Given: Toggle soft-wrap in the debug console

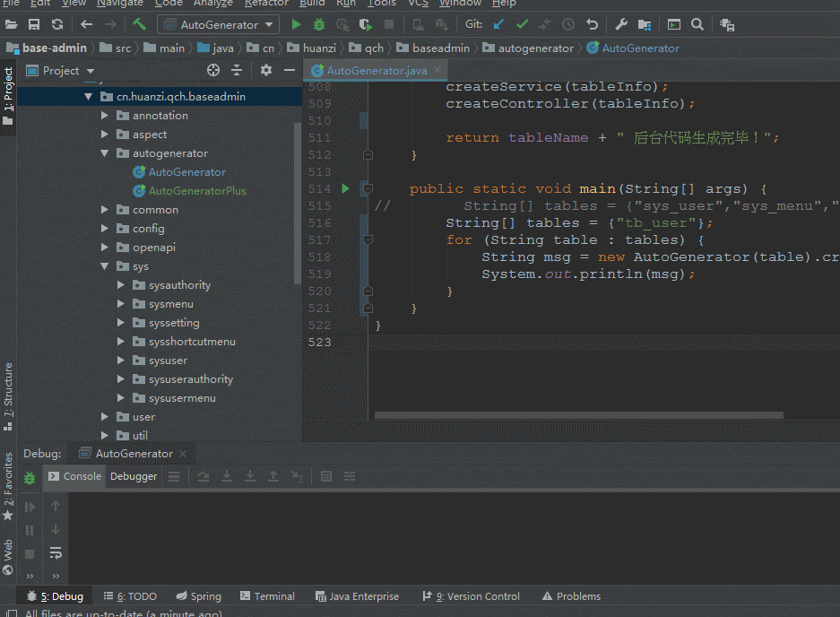Looking at the screenshot, I should coord(56,552).
